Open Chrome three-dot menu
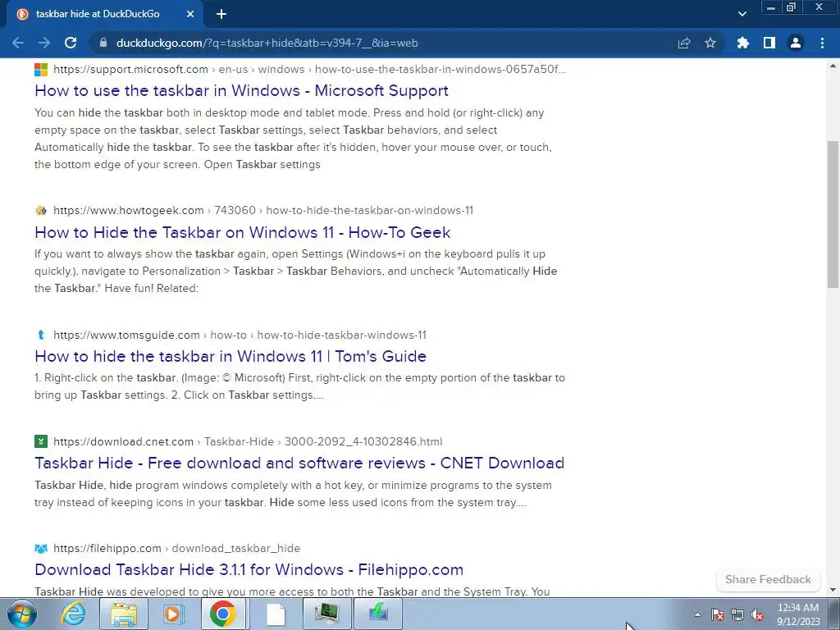 822,43
